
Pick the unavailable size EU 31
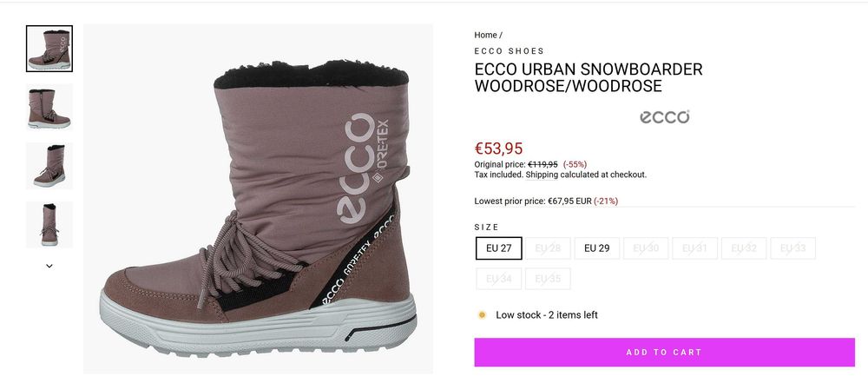(694, 248)
